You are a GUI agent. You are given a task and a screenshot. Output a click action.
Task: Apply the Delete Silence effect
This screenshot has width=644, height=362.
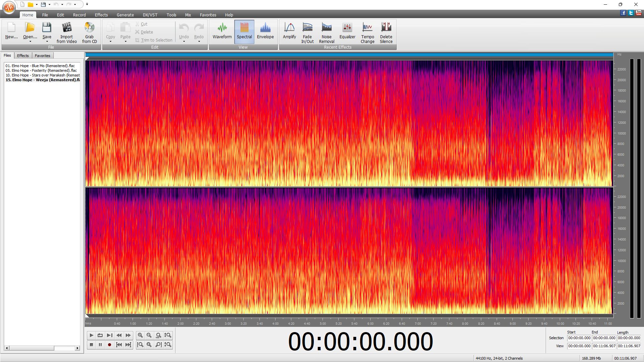click(386, 32)
